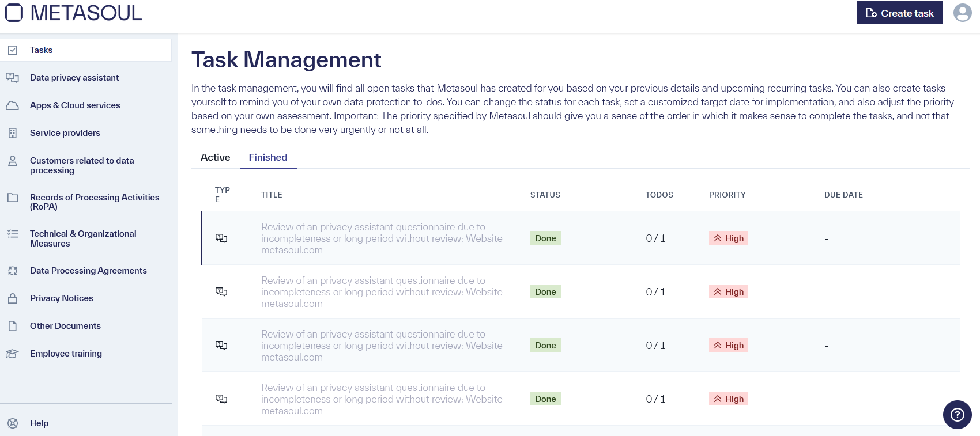Click the Metasoul logo
The width and height of the screenshot is (980, 436).
point(73,12)
